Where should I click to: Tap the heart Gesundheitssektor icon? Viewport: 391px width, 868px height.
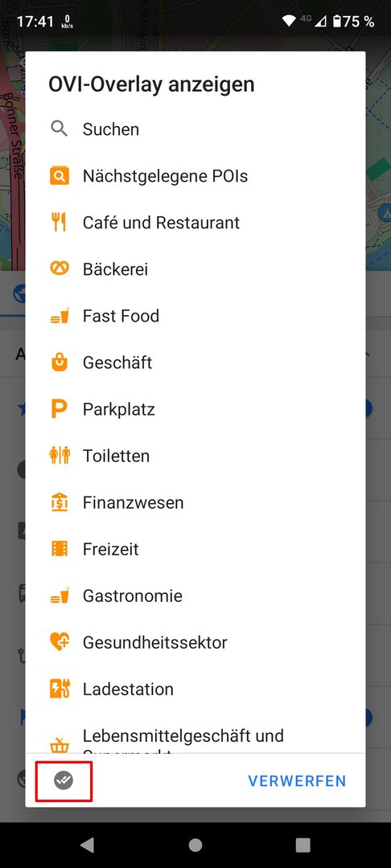pyautogui.click(x=60, y=642)
